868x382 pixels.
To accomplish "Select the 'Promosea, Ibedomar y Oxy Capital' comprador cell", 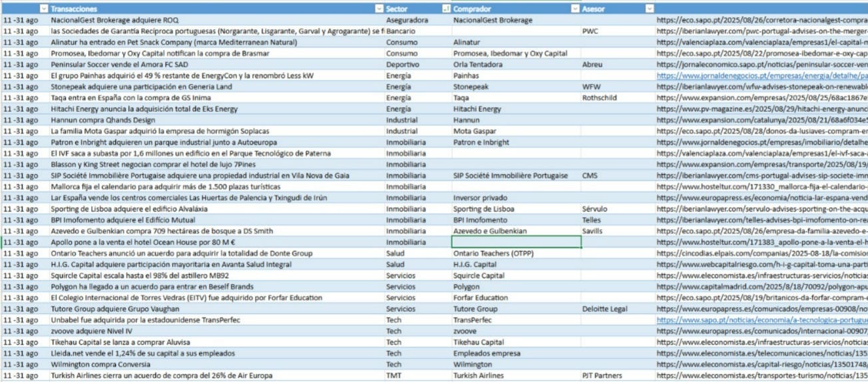I will pyautogui.click(x=516, y=54).
